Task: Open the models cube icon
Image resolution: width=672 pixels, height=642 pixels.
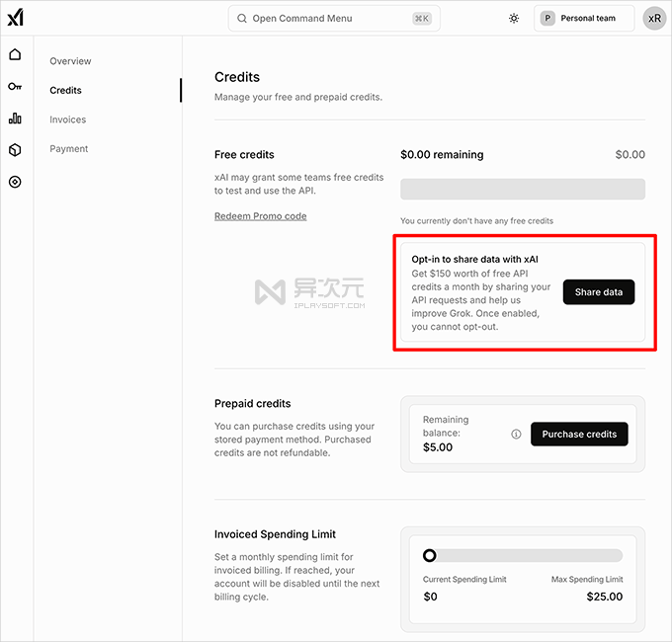Action: [15, 150]
